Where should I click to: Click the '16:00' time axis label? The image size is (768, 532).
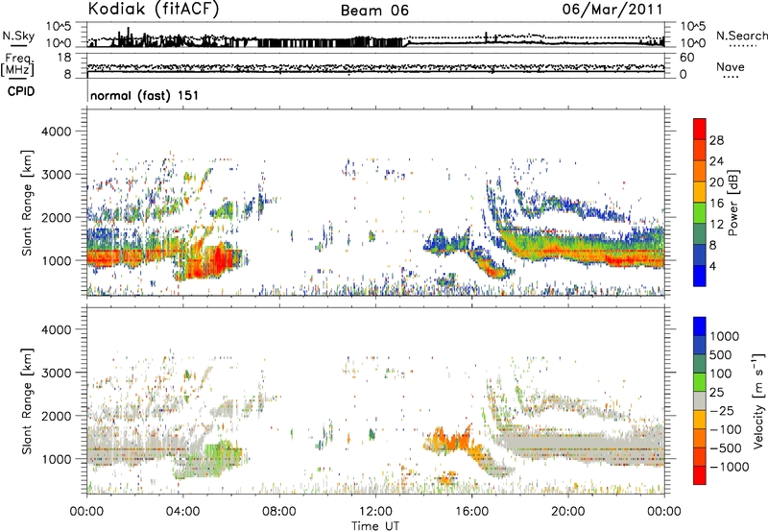pyautogui.click(x=471, y=512)
